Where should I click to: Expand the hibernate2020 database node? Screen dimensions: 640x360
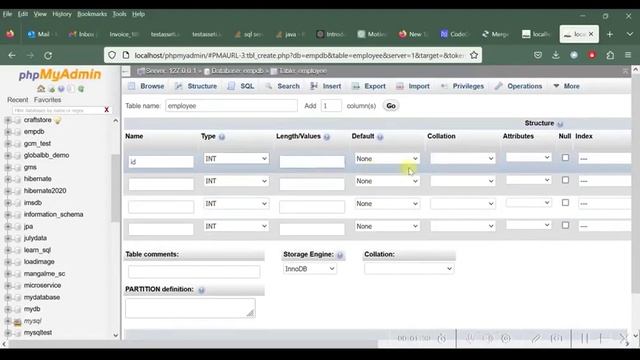(x=8, y=191)
